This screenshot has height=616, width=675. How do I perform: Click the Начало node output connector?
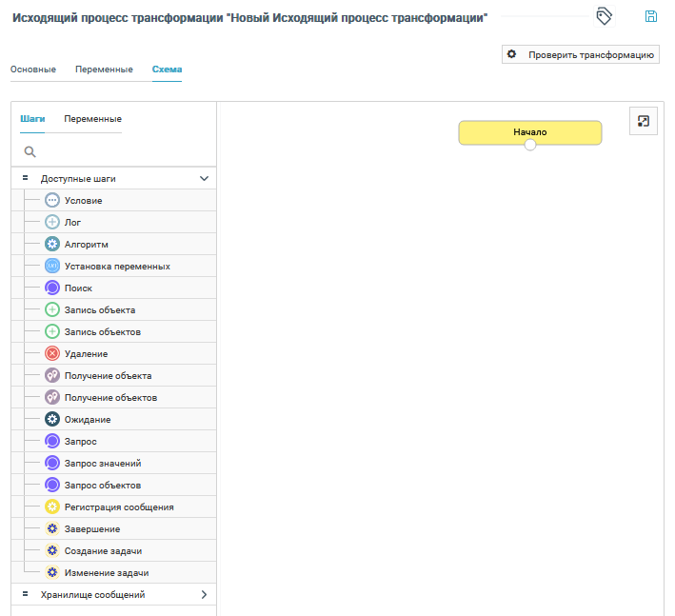pyautogui.click(x=530, y=145)
